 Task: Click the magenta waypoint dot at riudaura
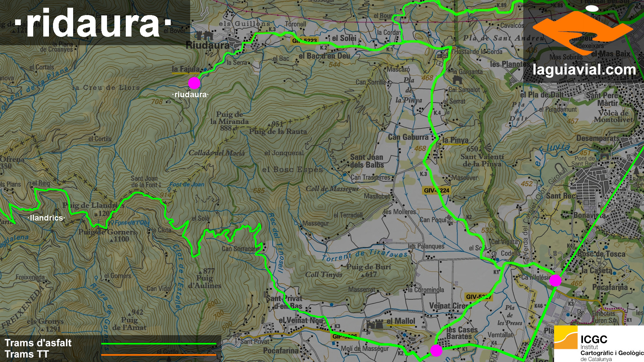(x=194, y=83)
